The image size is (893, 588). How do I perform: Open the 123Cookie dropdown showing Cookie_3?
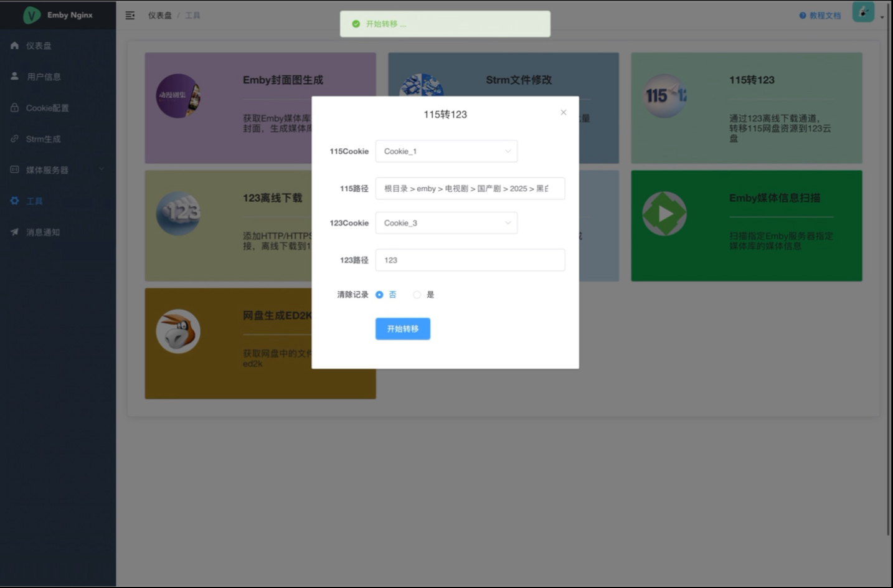[446, 223]
